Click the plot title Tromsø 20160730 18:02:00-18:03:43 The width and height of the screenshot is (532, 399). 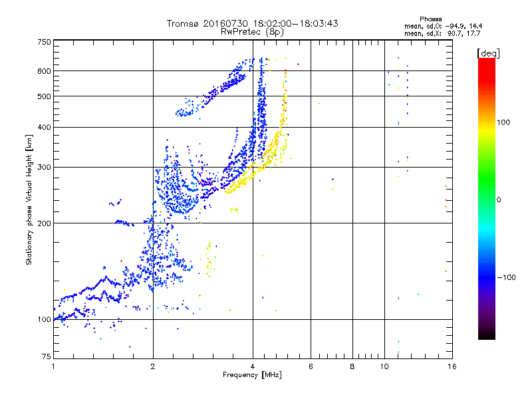point(252,23)
